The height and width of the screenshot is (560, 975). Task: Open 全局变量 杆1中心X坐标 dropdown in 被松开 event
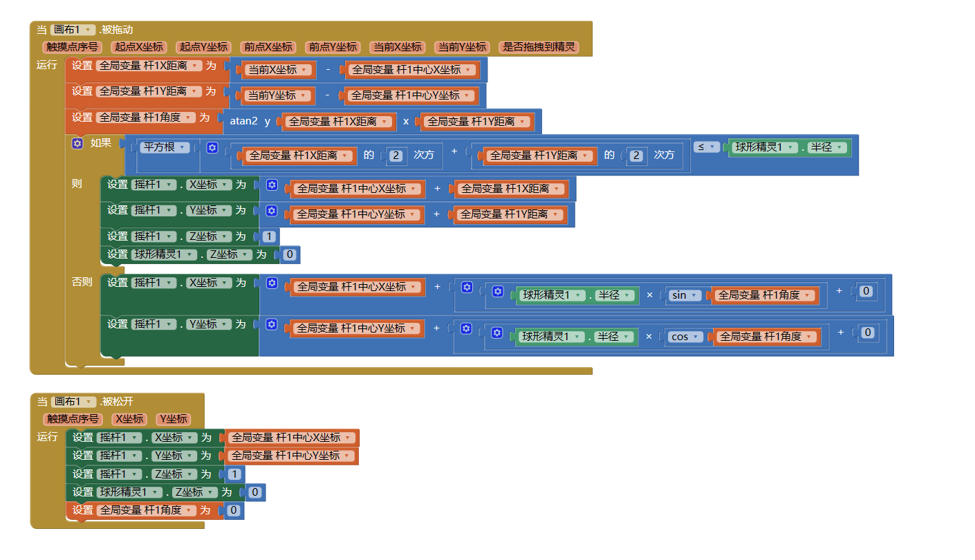(x=292, y=438)
